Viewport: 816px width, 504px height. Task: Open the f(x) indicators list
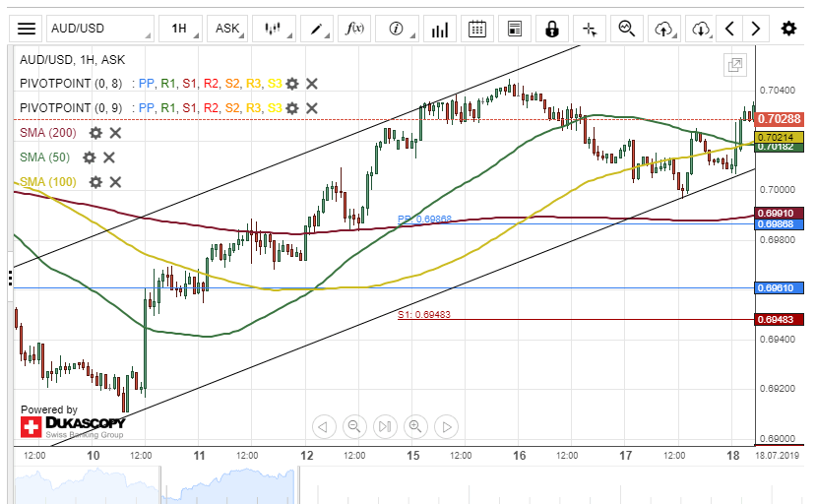point(353,29)
